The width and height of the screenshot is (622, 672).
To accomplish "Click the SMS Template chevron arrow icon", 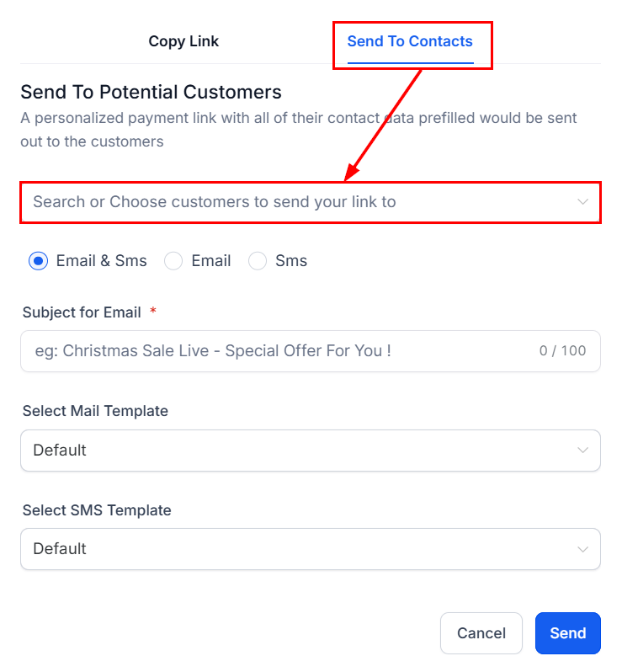I will pyautogui.click(x=582, y=549).
